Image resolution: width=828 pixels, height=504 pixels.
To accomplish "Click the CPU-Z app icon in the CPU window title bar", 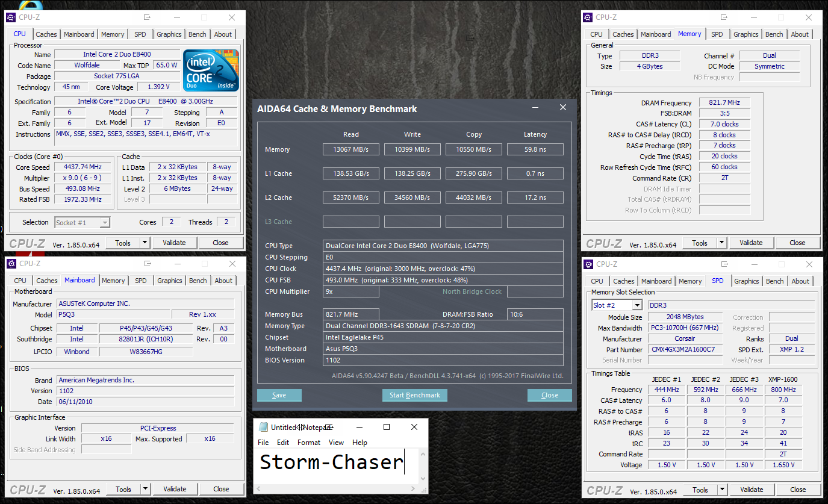I will [10, 17].
